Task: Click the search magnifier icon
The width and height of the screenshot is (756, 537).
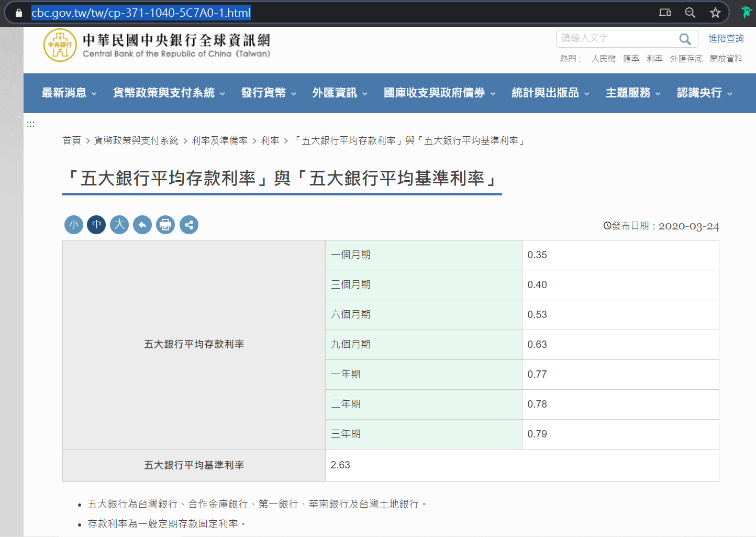Action: 685,39
